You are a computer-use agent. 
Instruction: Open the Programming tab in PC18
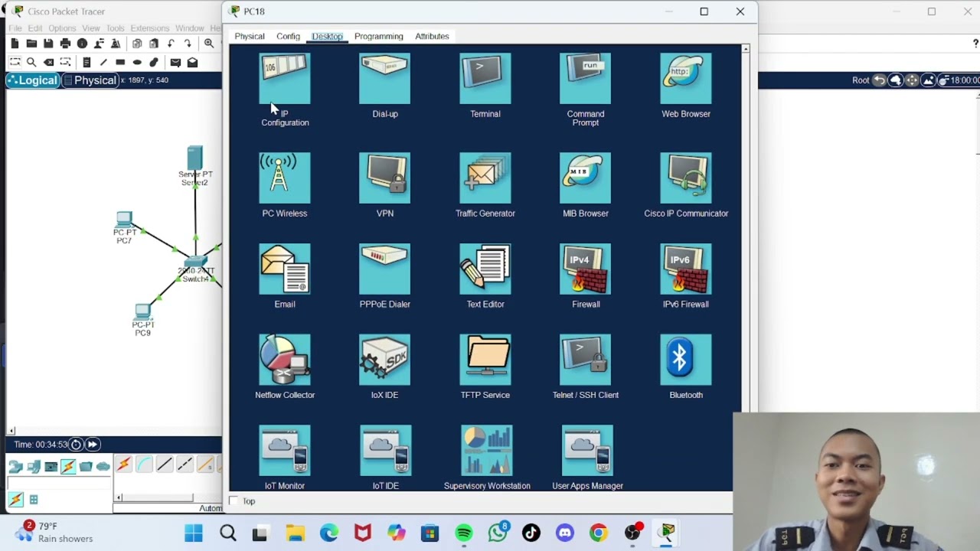point(378,36)
